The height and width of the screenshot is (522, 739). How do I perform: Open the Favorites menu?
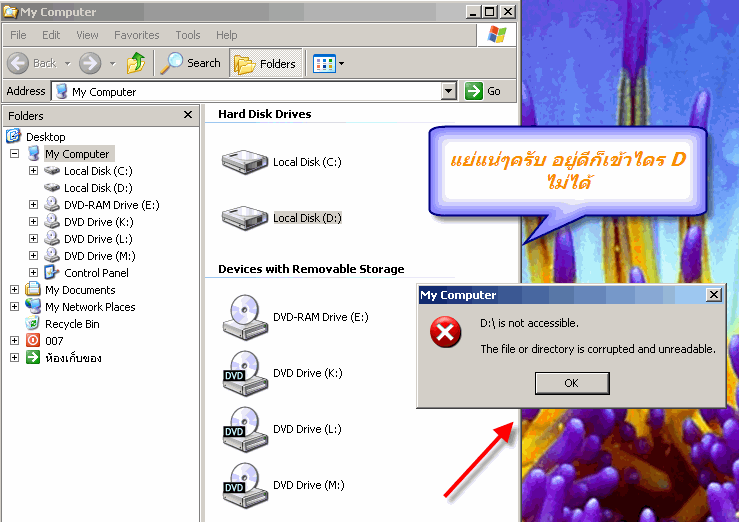137,35
